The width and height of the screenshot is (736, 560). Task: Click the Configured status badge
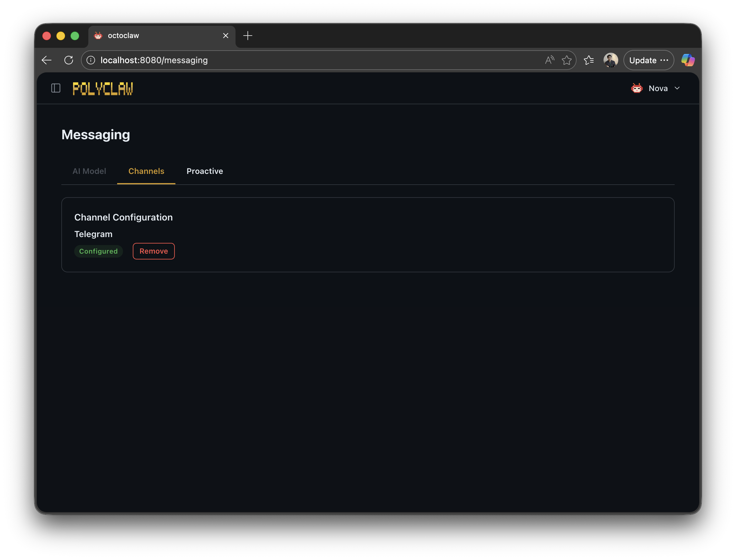[98, 251]
